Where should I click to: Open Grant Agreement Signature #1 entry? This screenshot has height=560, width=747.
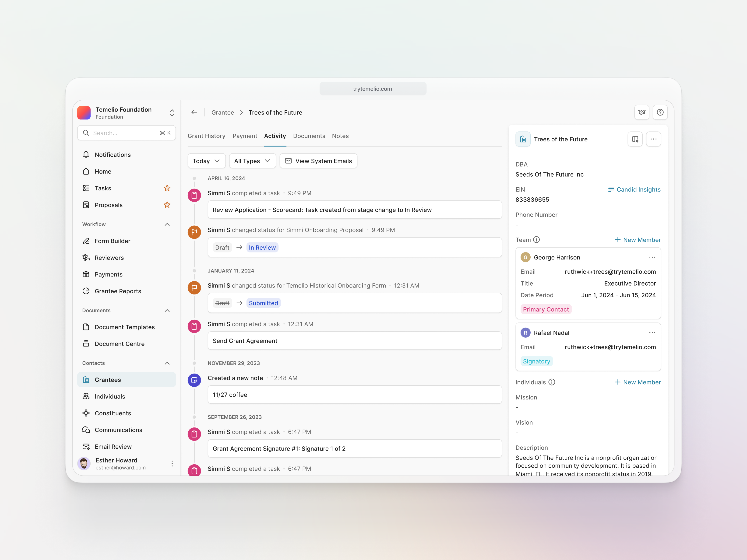(355, 449)
